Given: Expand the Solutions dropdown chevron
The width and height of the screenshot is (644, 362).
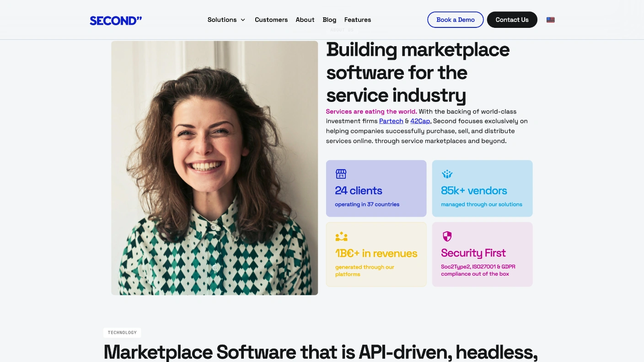Looking at the screenshot, I should 243,20.
